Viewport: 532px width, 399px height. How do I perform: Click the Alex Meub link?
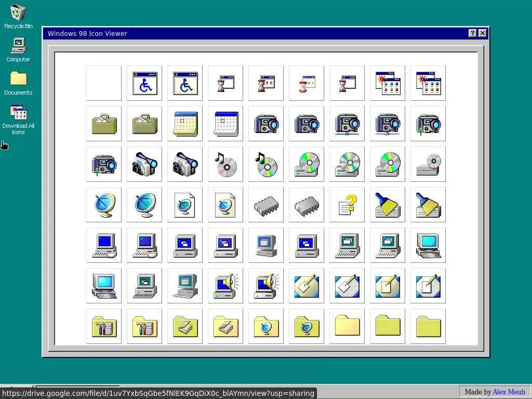pyautogui.click(x=509, y=392)
